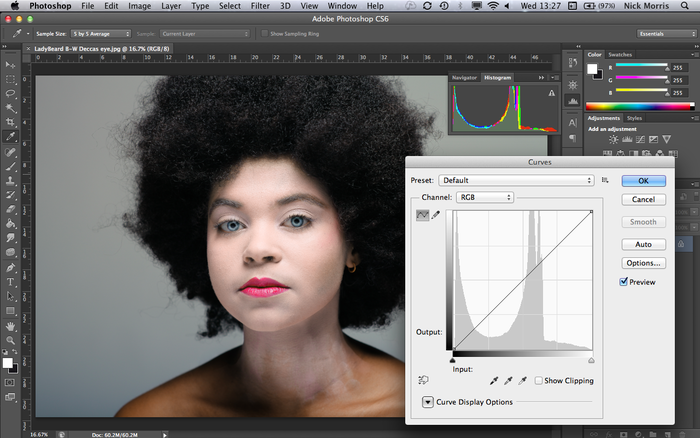Uncheck the Preview checkbox

point(625,282)
